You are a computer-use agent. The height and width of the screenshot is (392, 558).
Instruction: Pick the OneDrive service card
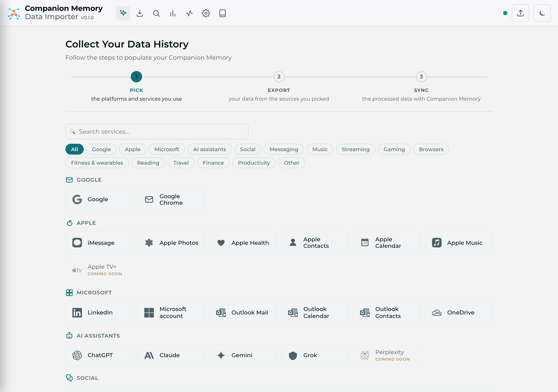click(x=459, y=312)
